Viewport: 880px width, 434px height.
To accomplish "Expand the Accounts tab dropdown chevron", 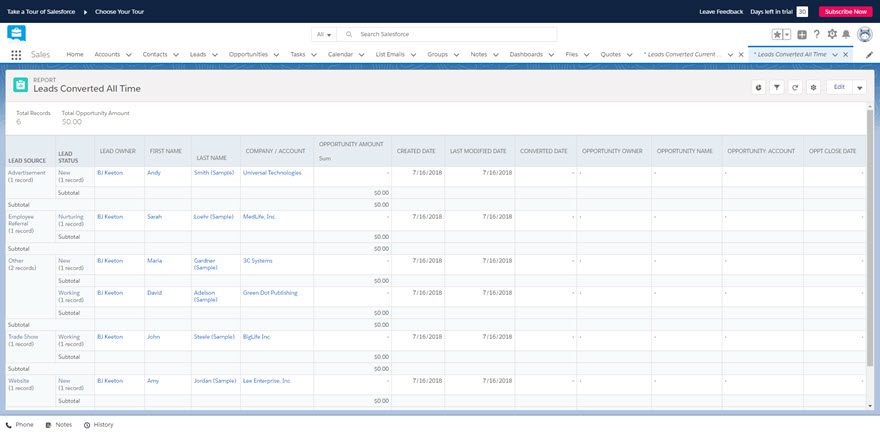I will point(130,55).
